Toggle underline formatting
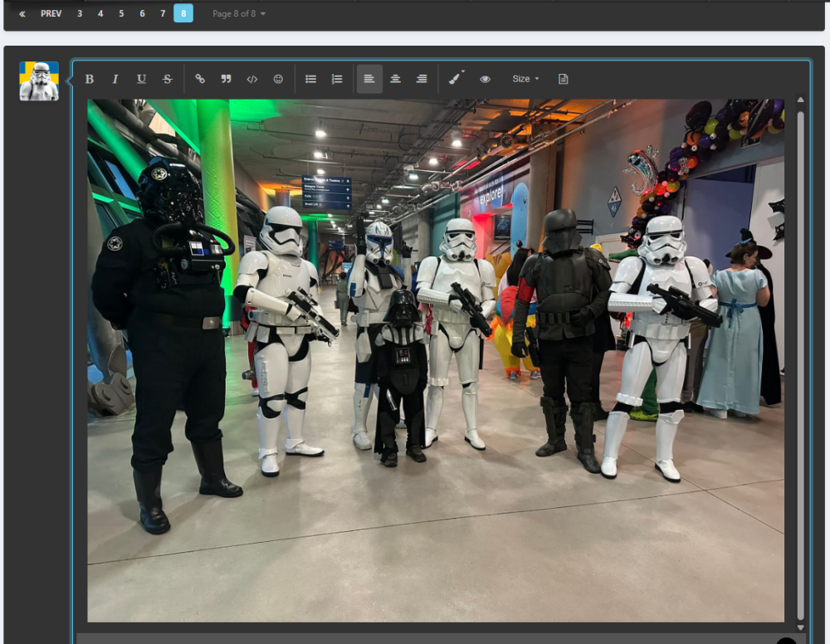Screen dimensions: 830x644 (x=141, y=79)
